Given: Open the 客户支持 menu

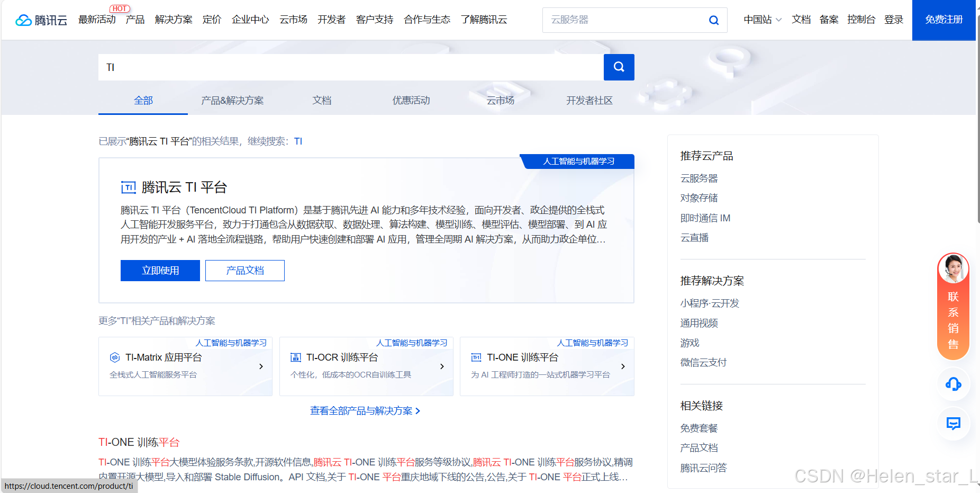Looking at the screenshot, I should [375, 20].
